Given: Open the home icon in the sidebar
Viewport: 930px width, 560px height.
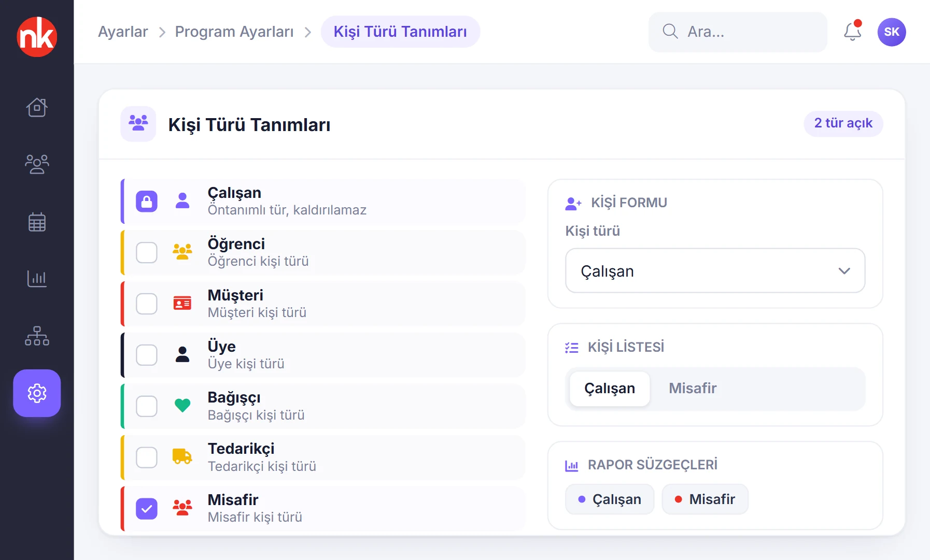Looking at the screenshot, I should [x=37, y=107].
